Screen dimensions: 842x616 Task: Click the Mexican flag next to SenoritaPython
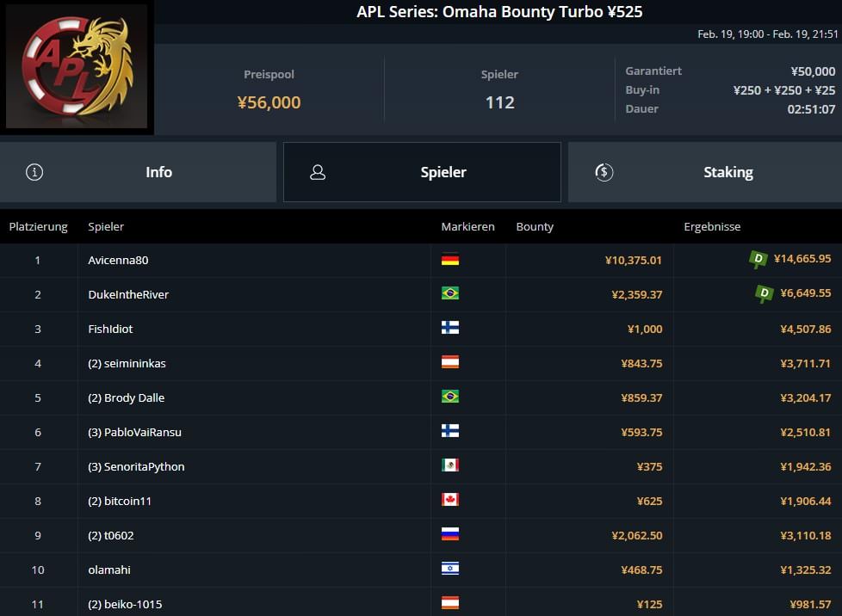click(449, 465)
